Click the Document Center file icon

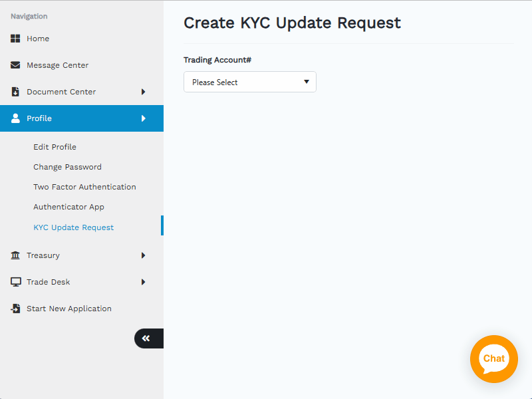[x=15, y=92]
